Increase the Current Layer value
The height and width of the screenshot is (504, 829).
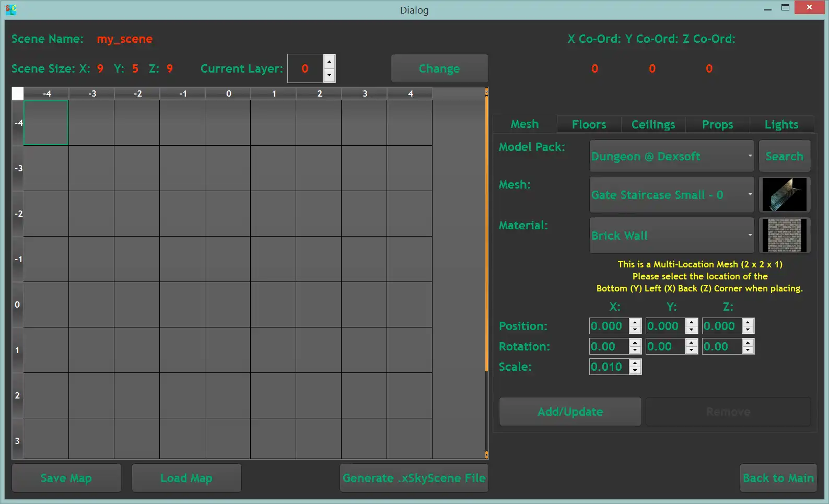click(329, 62)
